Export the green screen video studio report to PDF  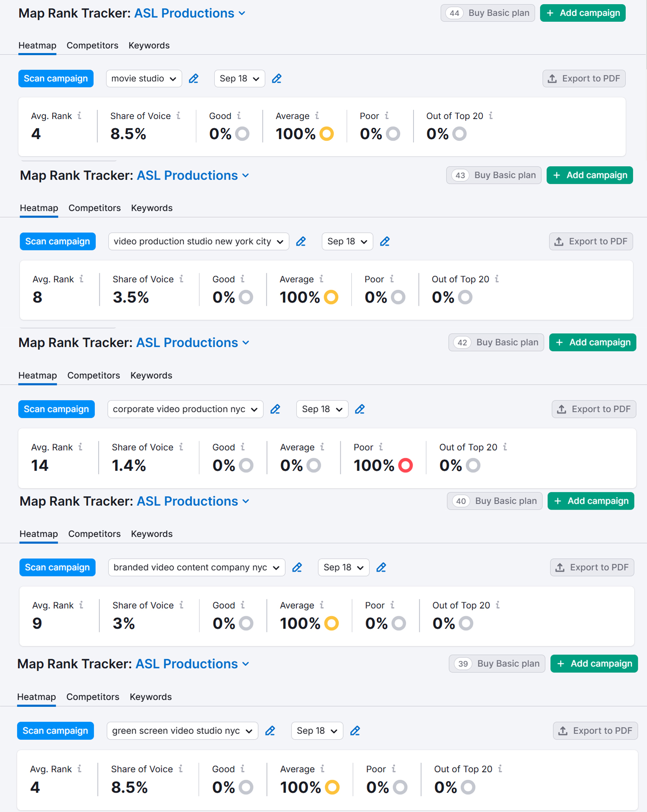tap(595, 731)
